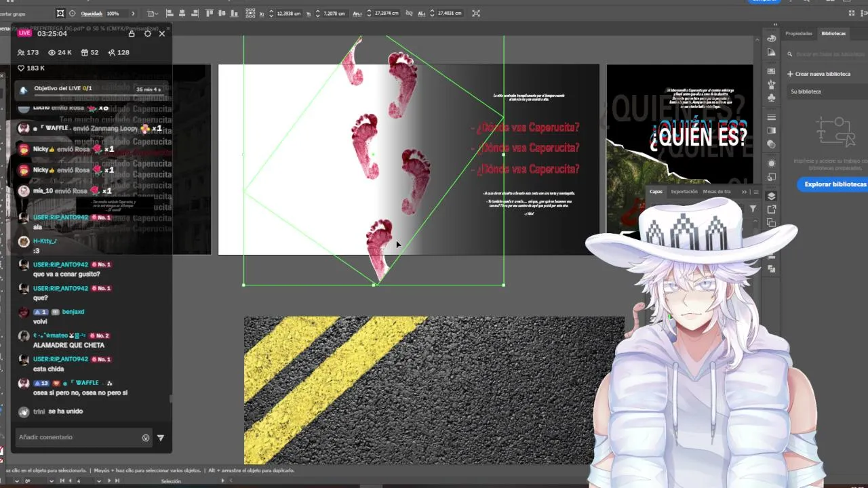Open the Appearance panel dock icon
This screenshot has width=868, height=488.
[772, 163]
